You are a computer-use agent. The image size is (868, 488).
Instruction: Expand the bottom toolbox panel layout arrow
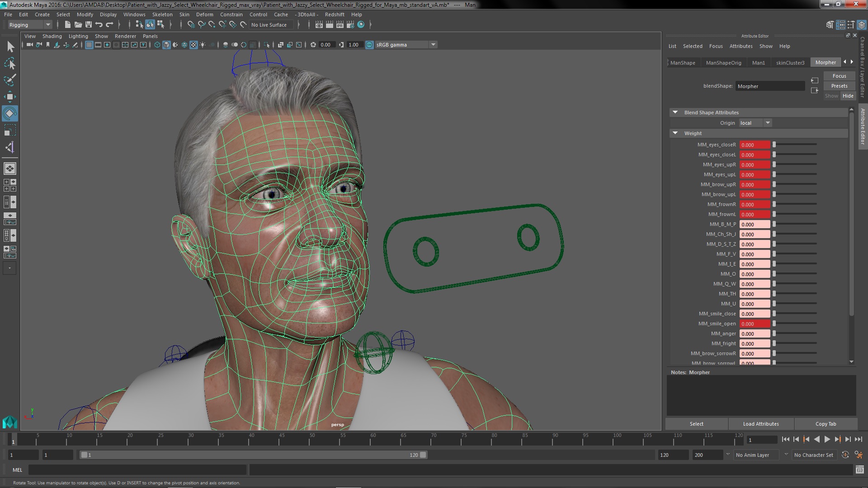(10, 268)
